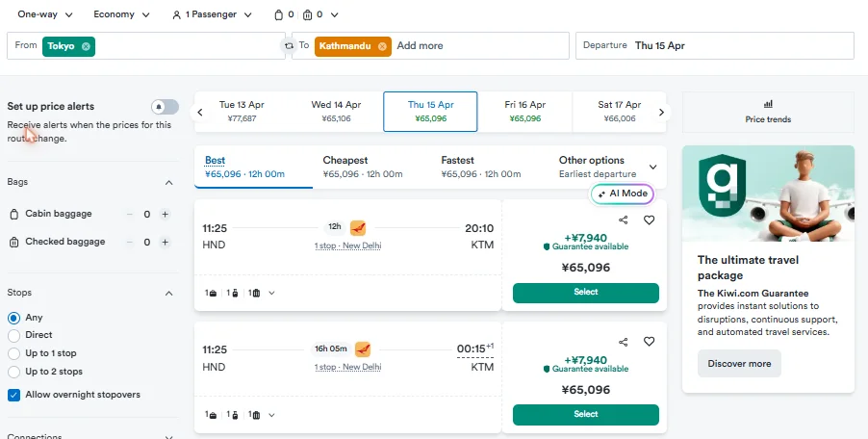
Task: Open Other options sorting dropdown
Action: [x=607, y=167]
